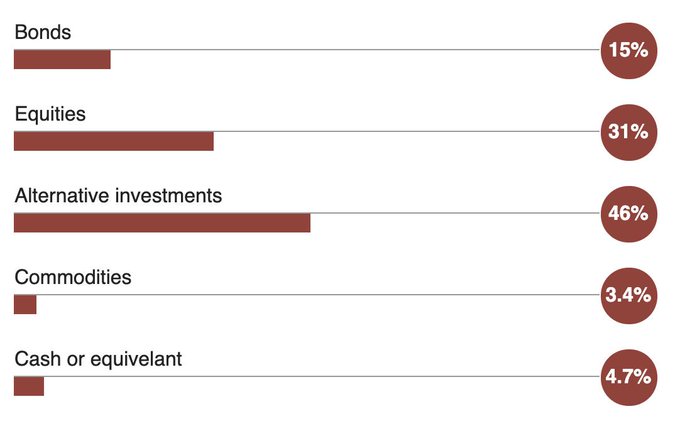Select the Bonds red bar

point(62,60)
